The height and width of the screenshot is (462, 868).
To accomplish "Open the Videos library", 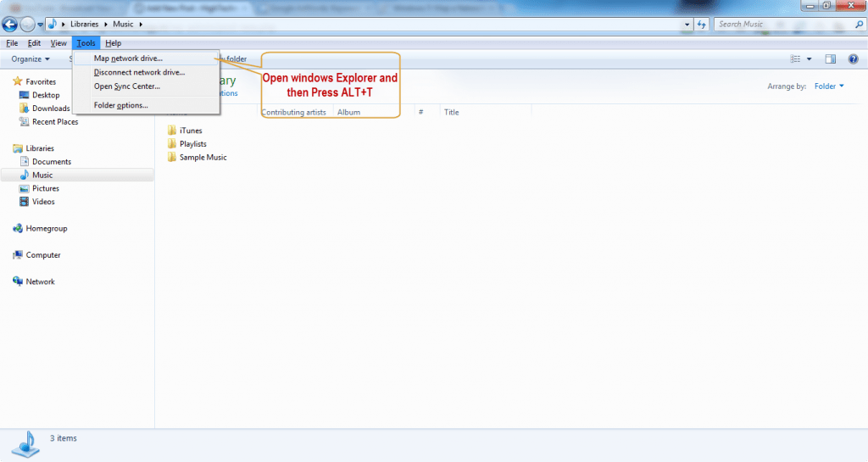I will (43, 202).
